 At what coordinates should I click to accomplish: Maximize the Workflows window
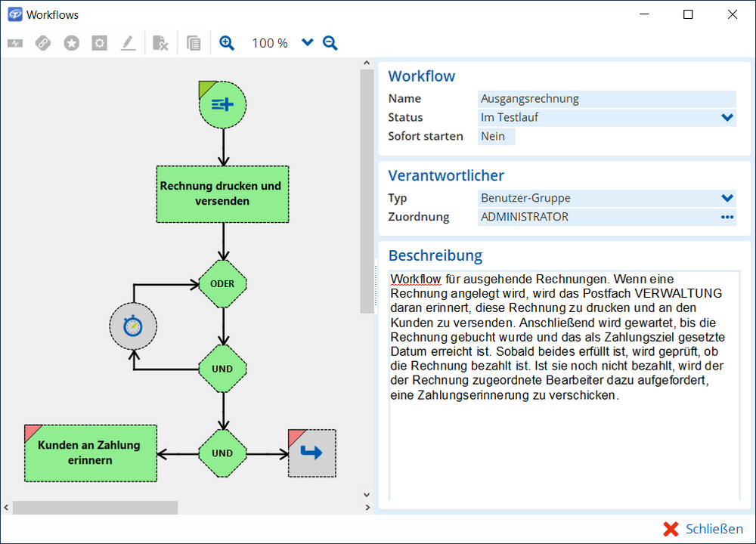pos(688,14)
